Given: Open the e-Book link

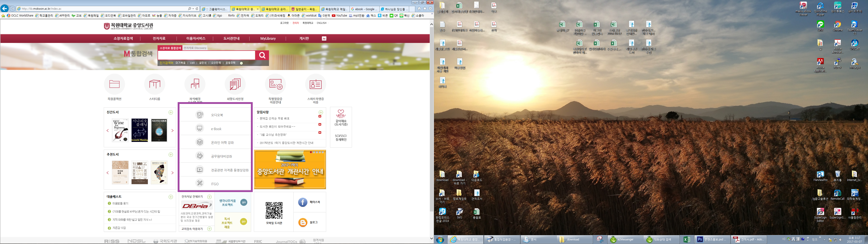Looking at the screenshot, I should click(x=216, y=129).
